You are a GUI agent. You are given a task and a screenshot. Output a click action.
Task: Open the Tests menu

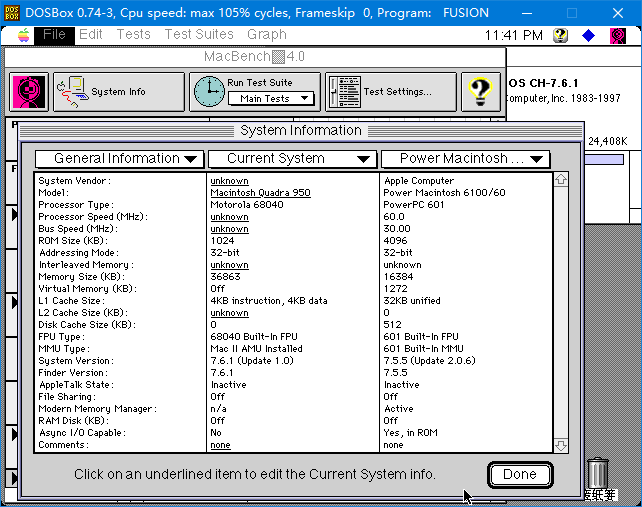click(133, 34)
